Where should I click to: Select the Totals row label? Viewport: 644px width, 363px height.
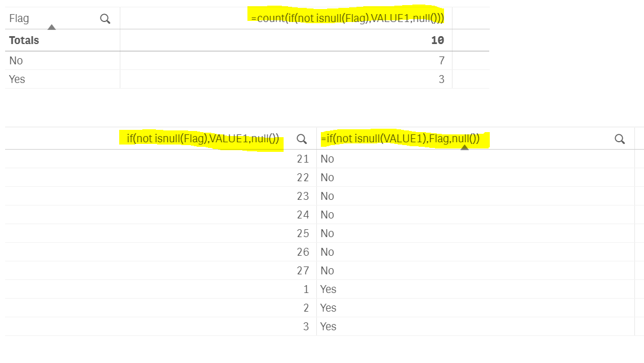[x=24, y=41]
